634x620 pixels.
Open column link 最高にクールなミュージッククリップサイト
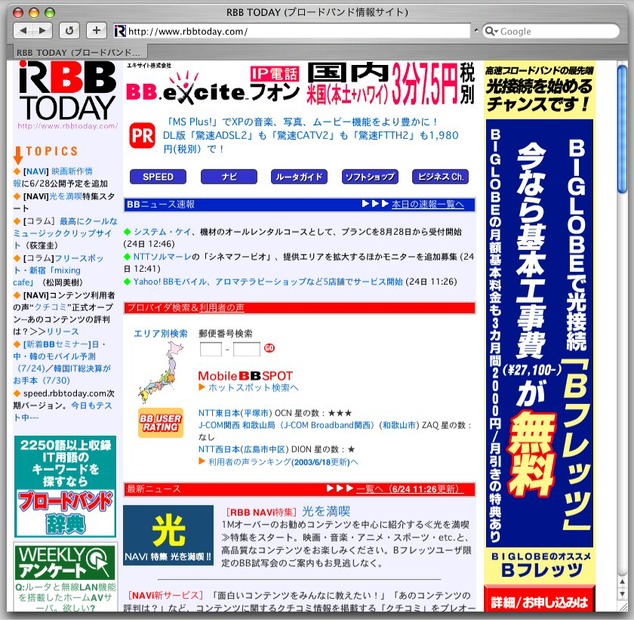(65, 233)
